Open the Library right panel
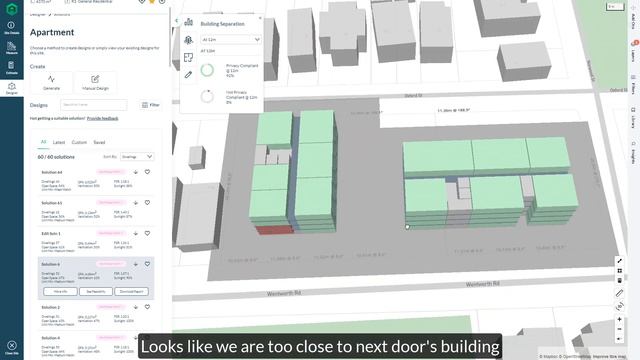 pos(633,118)
